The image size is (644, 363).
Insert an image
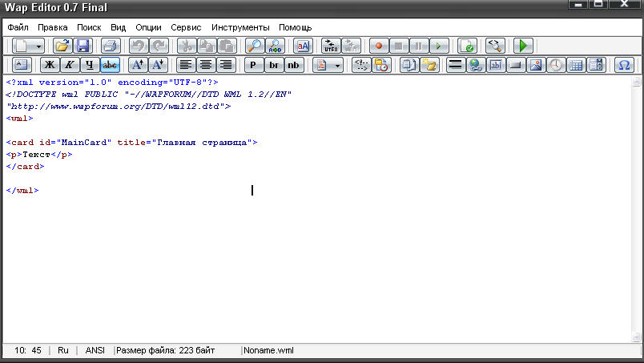[536, 65]
